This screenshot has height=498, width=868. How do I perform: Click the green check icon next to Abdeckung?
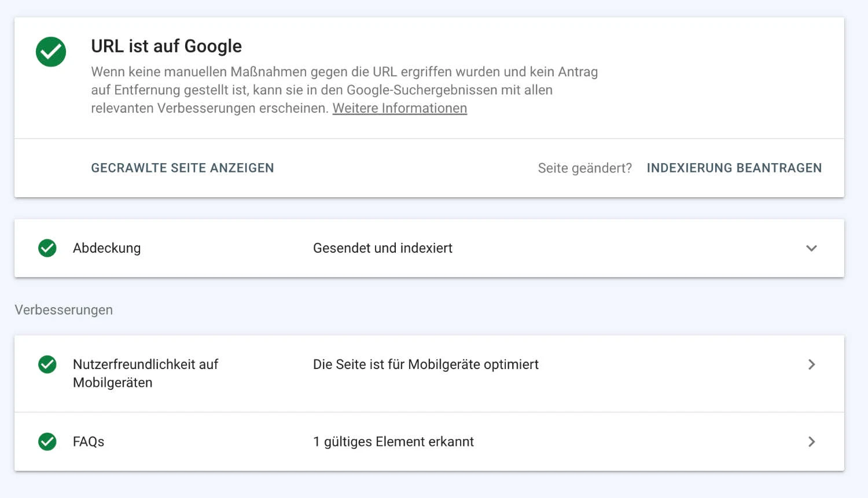point(47,248)
